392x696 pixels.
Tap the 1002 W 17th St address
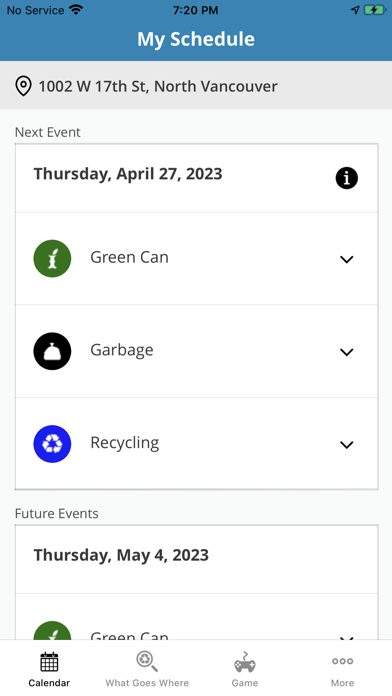tap(158, 86)
